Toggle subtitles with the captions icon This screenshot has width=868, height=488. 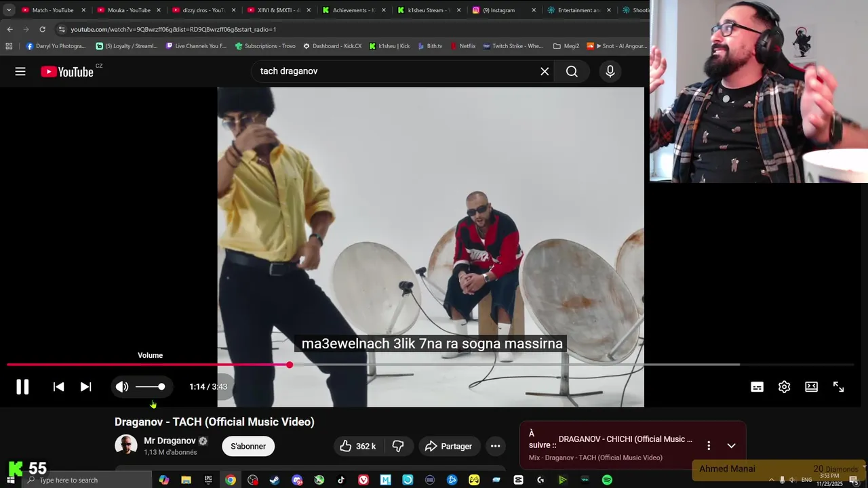click(x=757, y=387)
